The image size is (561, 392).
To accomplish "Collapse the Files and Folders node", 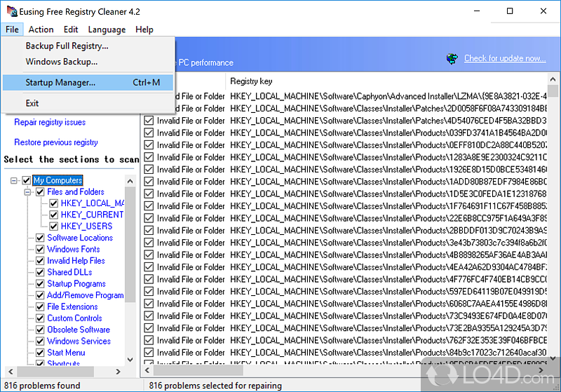I will 28,191.
